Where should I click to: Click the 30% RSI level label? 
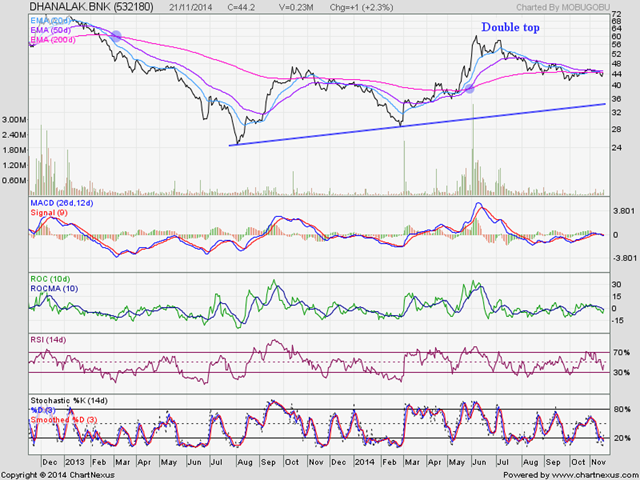621,372
